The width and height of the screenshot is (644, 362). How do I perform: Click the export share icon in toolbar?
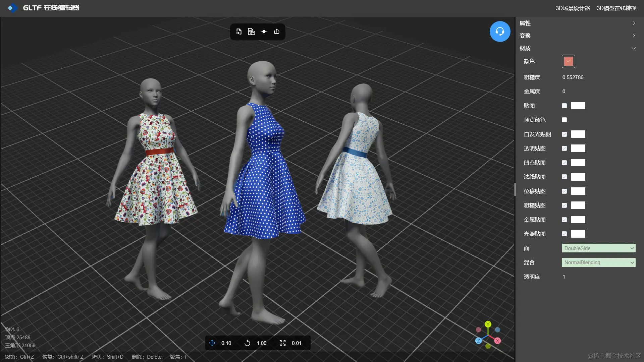coord(277,32)
